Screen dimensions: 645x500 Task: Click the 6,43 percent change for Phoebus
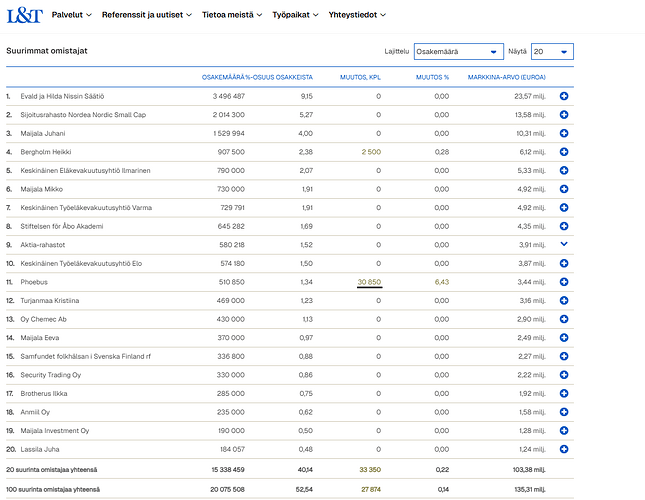pos(442,282)
